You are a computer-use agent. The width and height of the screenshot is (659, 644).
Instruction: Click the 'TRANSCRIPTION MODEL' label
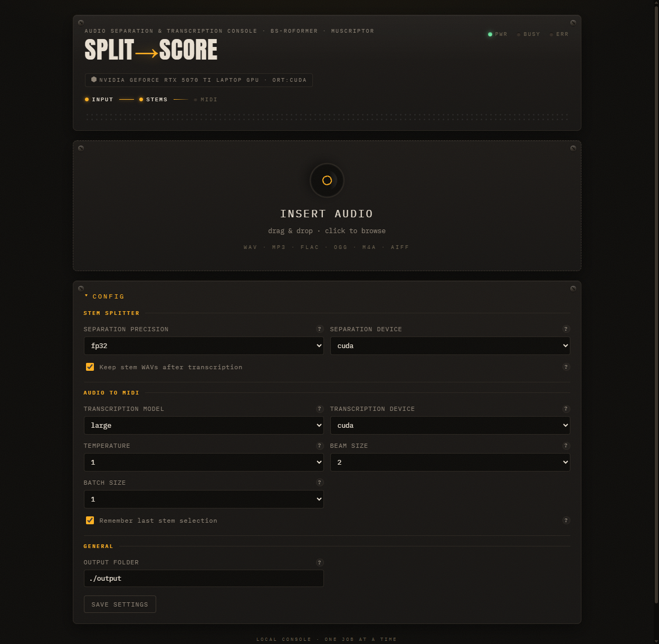coord(124,409)
